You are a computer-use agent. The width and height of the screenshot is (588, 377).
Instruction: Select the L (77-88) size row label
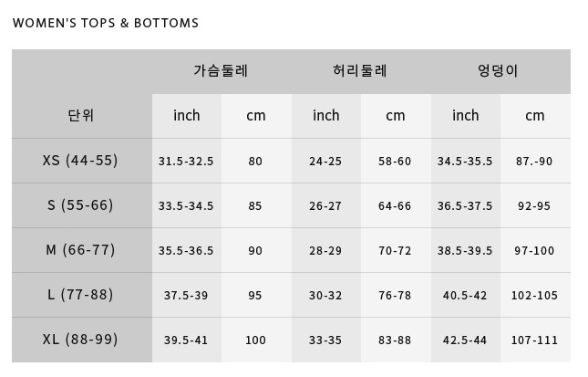tap(80, 295)
